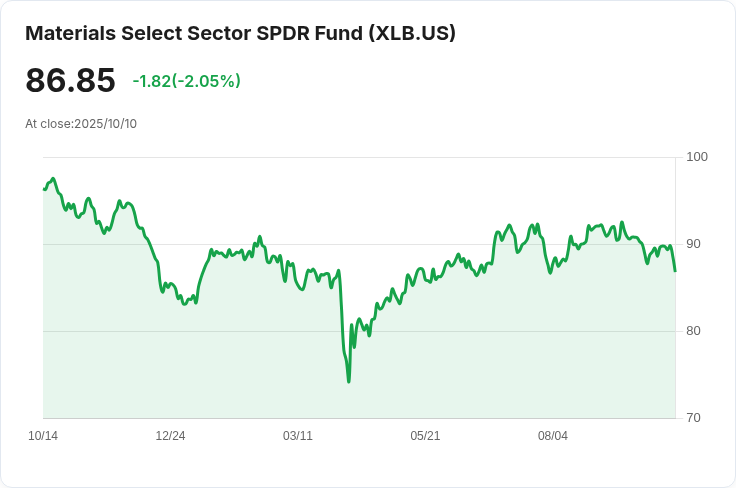
Task: Click the Materials Select Sector SPDR Fund title
Action: coord(240,33)
